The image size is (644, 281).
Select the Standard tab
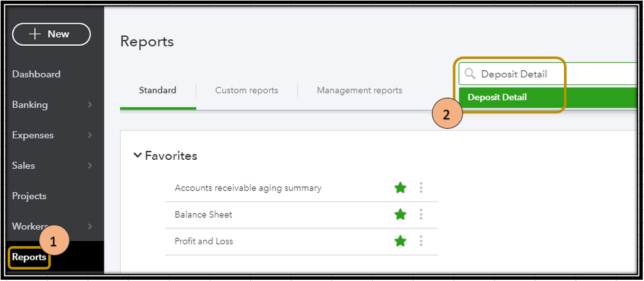(x=157, y=90)
